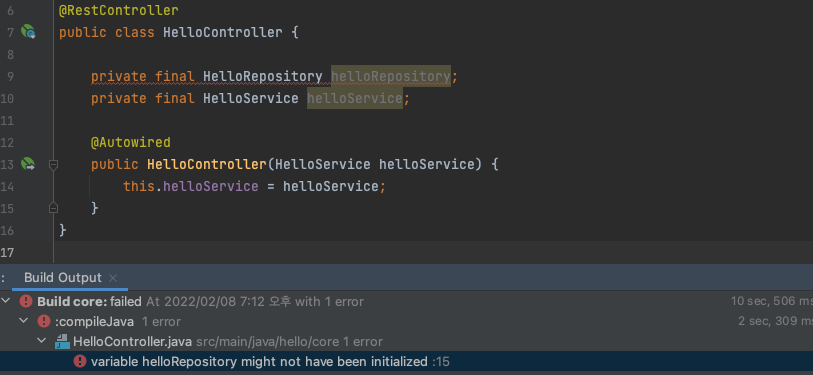Close the Build Output tab
The image size is (813, 375).
(x=113, y=278)
